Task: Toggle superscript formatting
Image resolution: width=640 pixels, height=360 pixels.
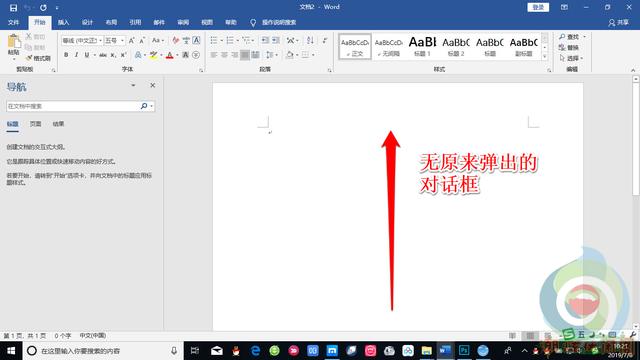Action: point(123,55)
